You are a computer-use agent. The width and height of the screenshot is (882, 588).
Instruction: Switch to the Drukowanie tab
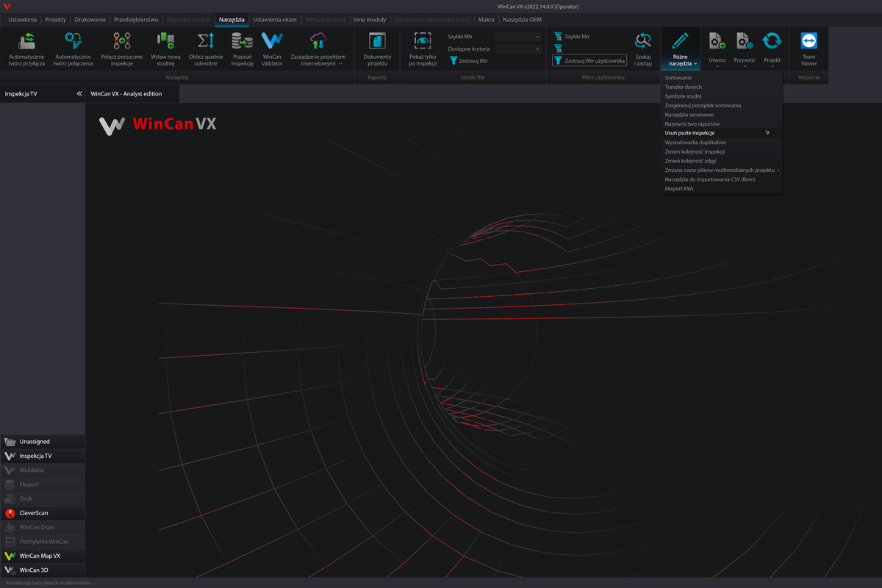[90, 20]
